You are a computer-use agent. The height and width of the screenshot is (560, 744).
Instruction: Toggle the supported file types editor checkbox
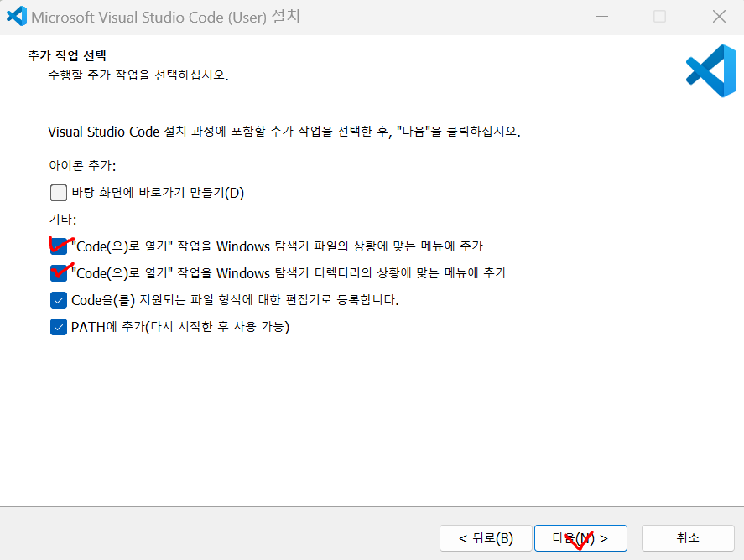click(x=59, y=300)
